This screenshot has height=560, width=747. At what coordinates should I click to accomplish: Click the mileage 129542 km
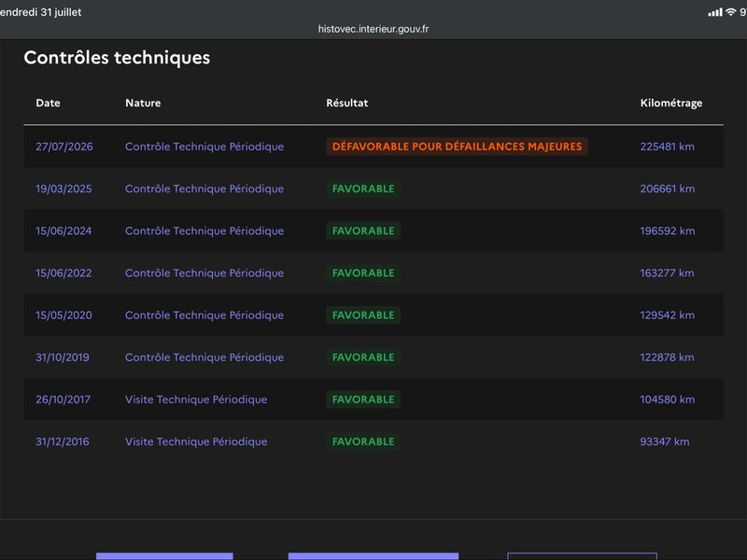point(668,315)
